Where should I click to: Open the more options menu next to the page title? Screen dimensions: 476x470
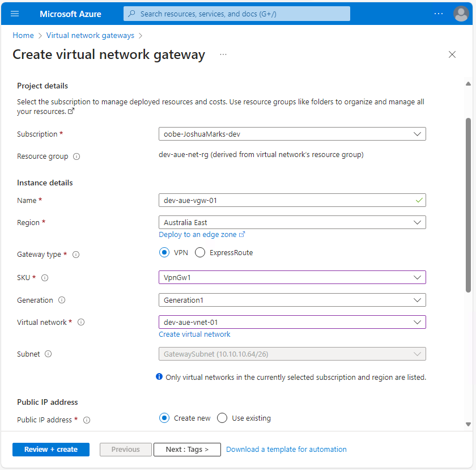point(223,54)
